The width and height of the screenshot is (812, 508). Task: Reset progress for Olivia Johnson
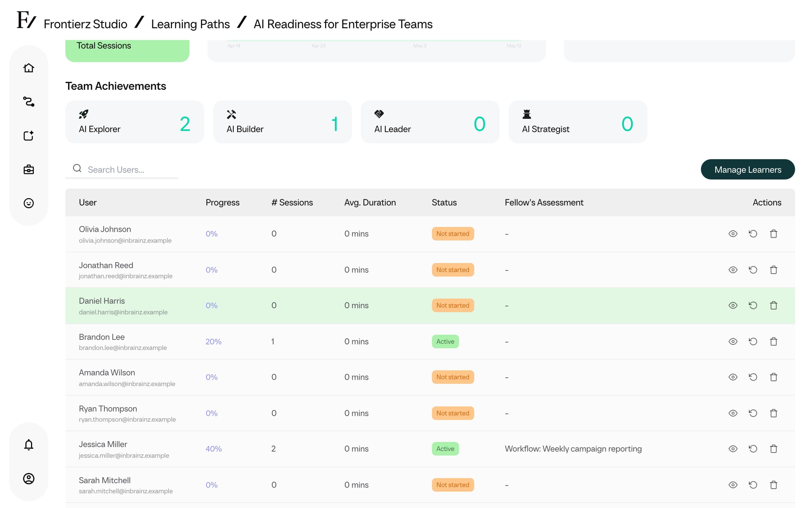tap(753, 233)
